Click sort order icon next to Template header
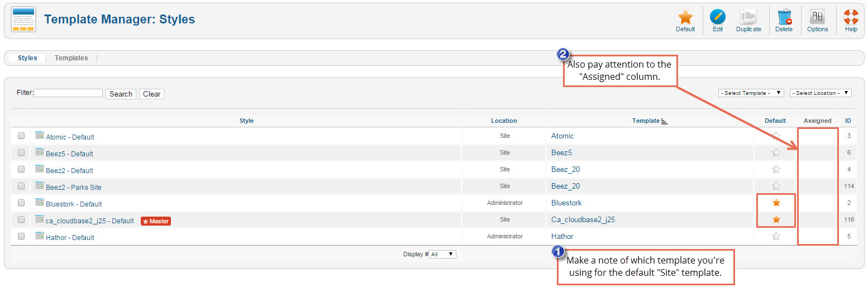The image size is (868, 292). point(664,121)
